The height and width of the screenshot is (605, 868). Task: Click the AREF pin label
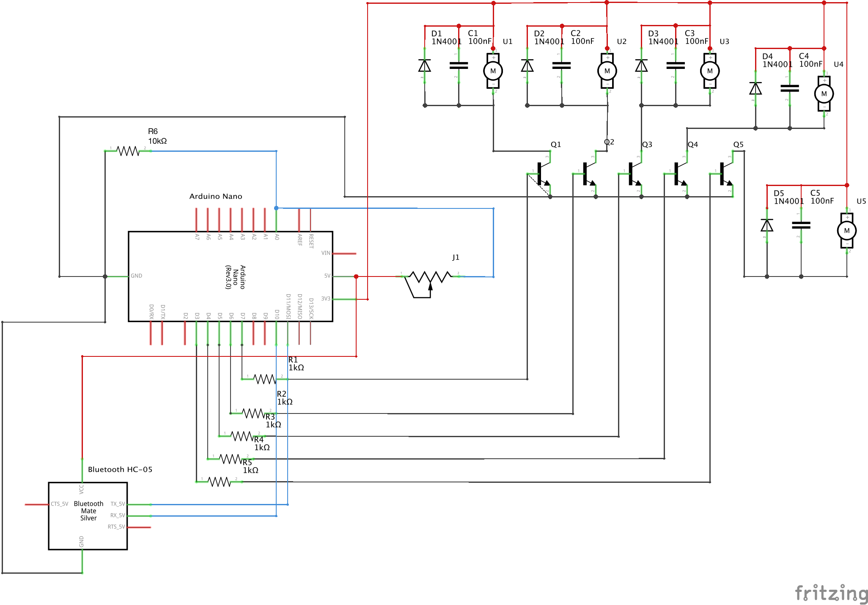point(299,240)
